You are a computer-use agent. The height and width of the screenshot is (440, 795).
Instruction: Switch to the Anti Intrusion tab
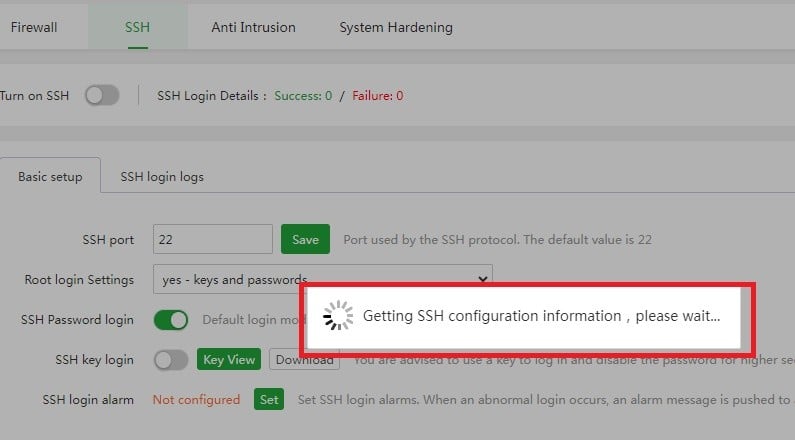pos(253,27)
